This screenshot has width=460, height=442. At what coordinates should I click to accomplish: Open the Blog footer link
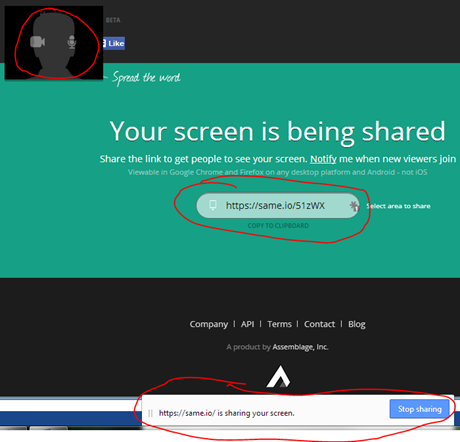tap(357, 324)
